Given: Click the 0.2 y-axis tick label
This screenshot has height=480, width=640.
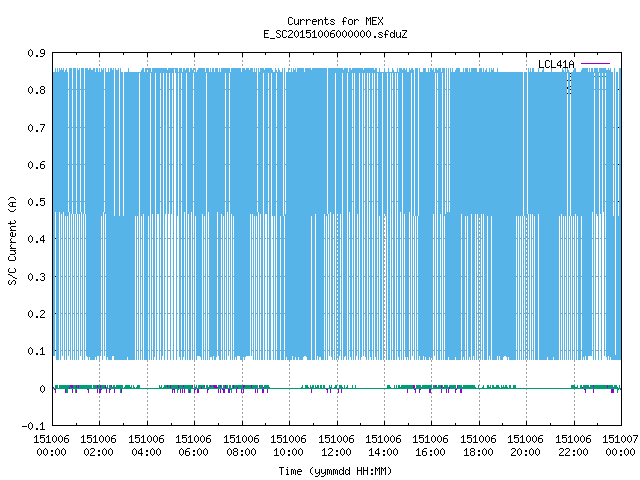Looking at the screenshot, I should click(x=36, y=314).
